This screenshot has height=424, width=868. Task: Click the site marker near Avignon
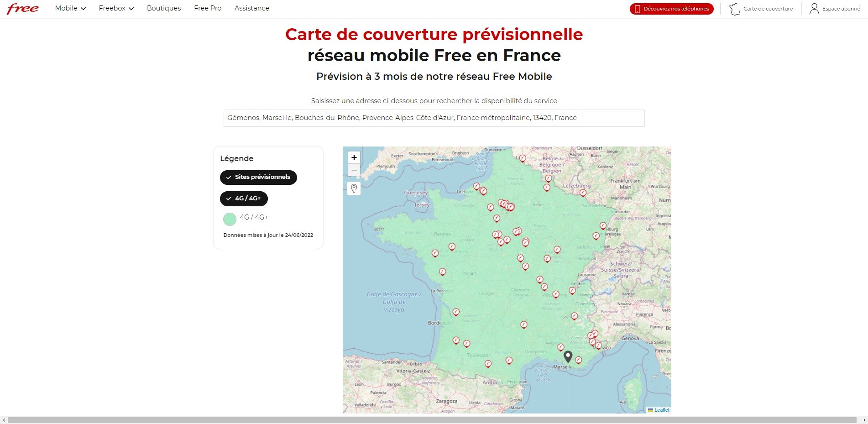561,347
